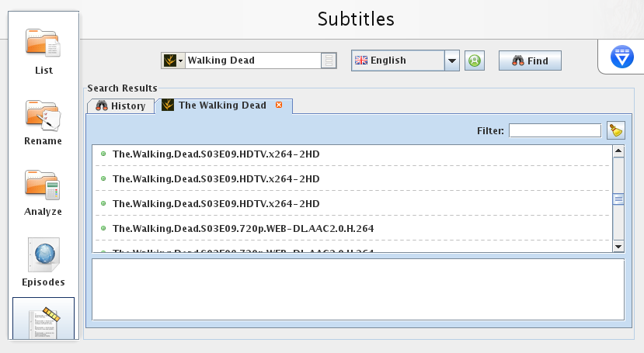Click results list scrollbar up arrow
The height and width of the screenshot is (353, 644).
point(618,151)
